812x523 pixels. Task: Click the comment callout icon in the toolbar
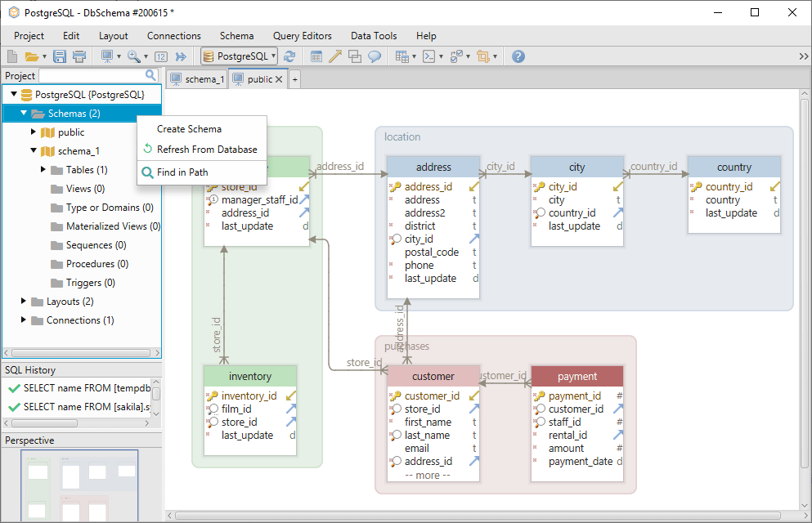(x=375, y=56)
